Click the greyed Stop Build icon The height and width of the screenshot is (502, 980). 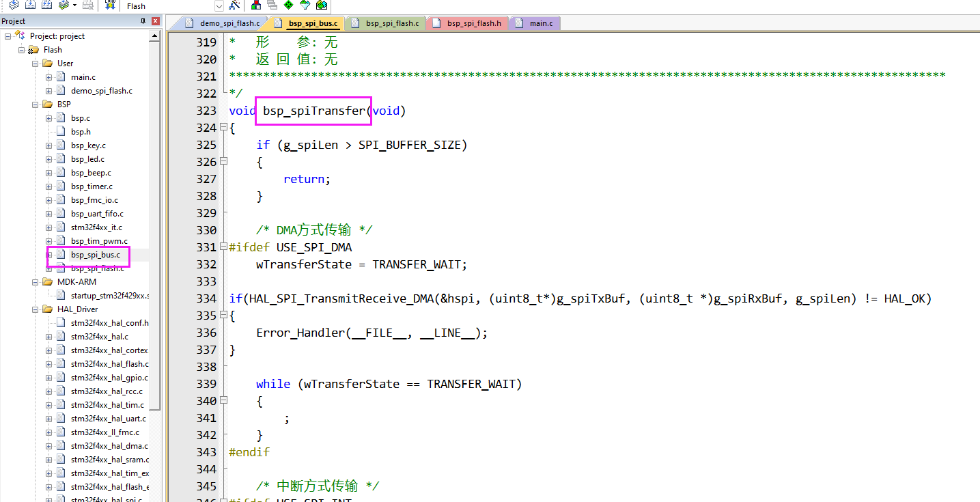point(87,5)
